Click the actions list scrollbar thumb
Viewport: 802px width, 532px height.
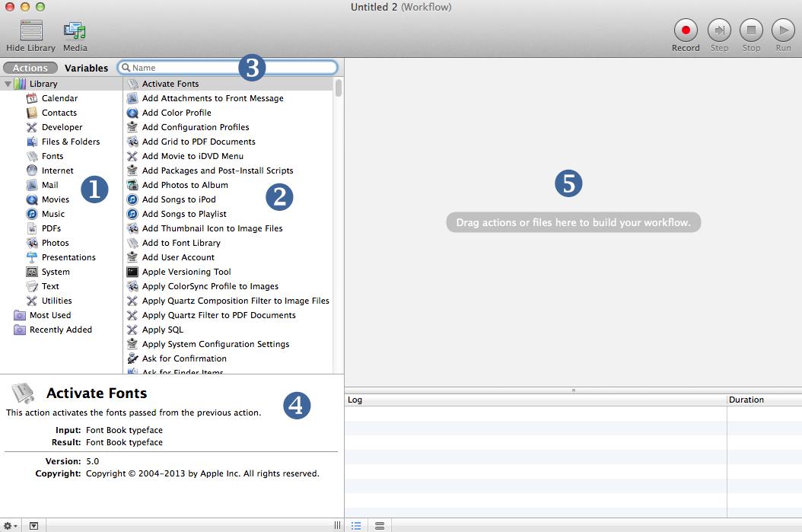point(338,88)
